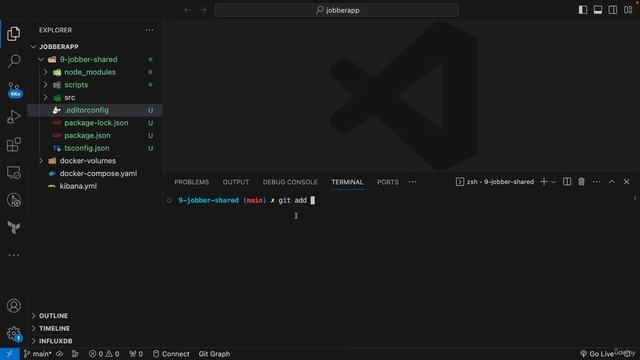Viewport: 640px width, 360px height.
Task: Open remote window button in status bar
Action: tap(10, 354)
